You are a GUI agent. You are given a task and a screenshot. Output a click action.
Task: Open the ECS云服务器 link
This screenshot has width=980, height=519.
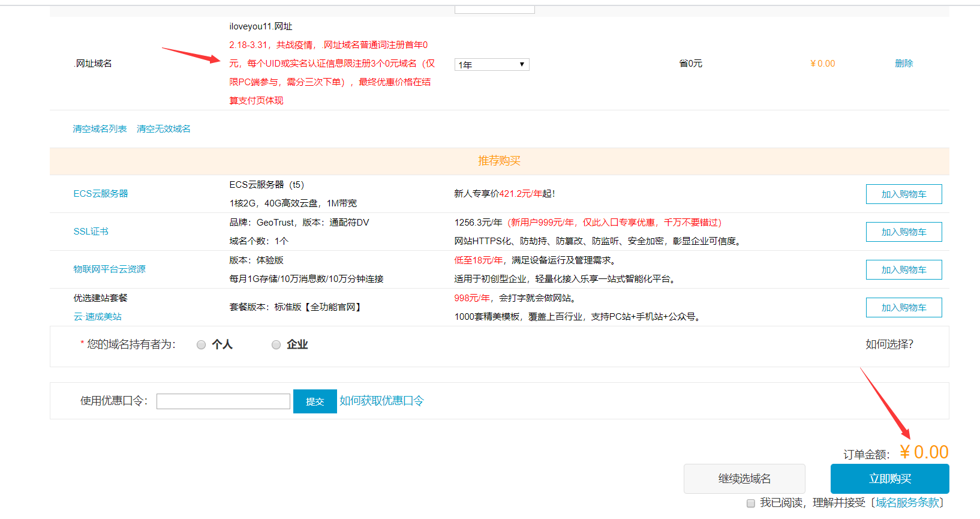click(101, 194)
